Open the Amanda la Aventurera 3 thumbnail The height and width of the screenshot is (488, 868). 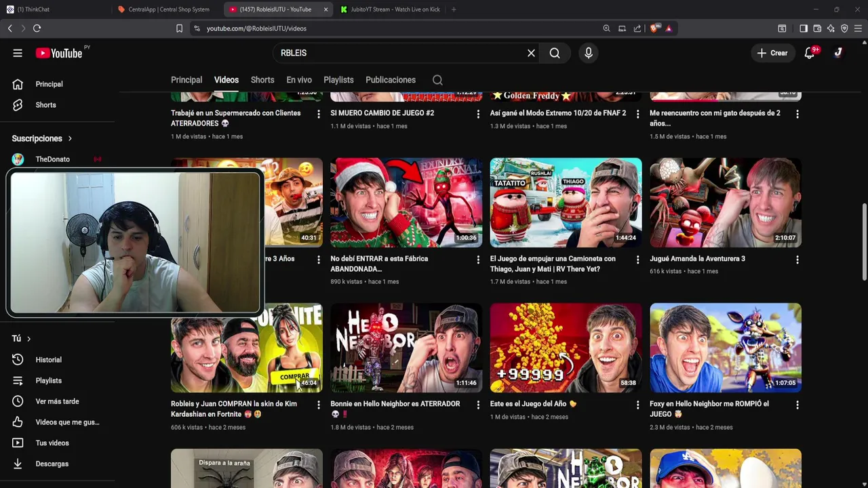[x=726, y=202]
